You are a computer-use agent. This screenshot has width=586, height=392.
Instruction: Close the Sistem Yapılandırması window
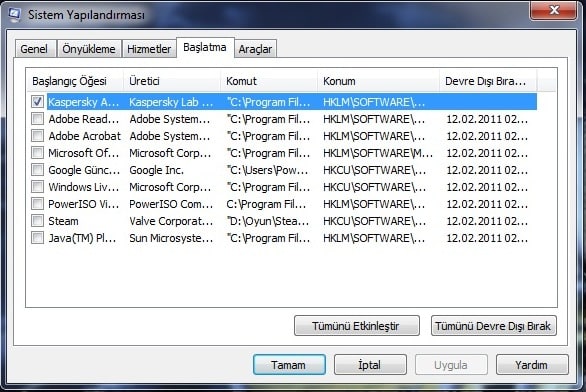553,10
